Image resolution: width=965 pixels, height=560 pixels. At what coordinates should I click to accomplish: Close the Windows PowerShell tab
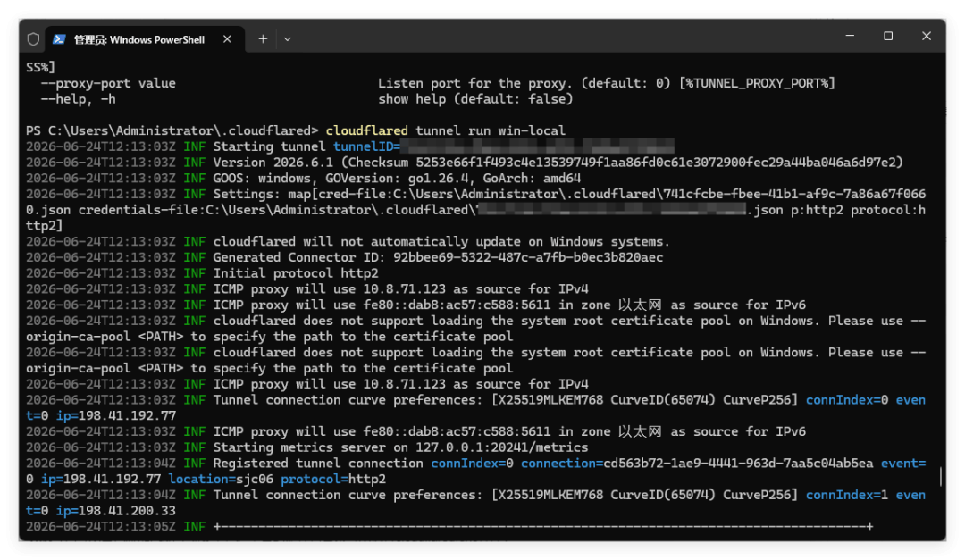coord(227,38)
